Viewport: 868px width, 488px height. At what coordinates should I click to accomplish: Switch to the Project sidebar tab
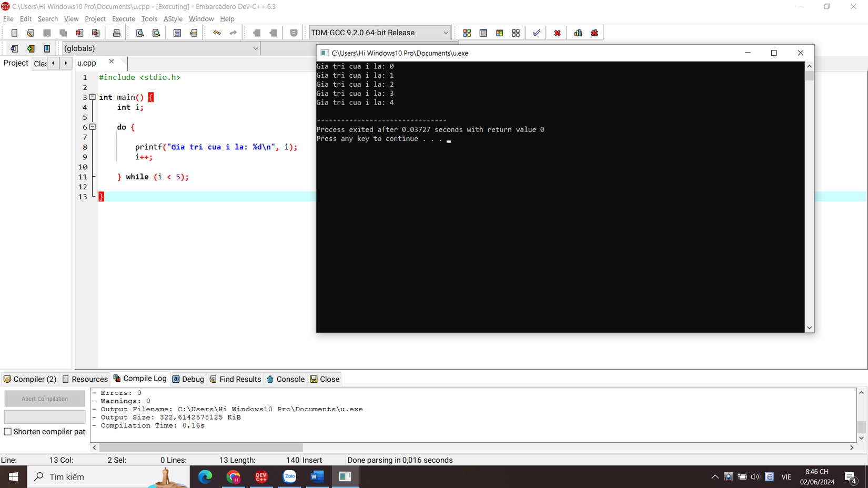tap(16, 63)
